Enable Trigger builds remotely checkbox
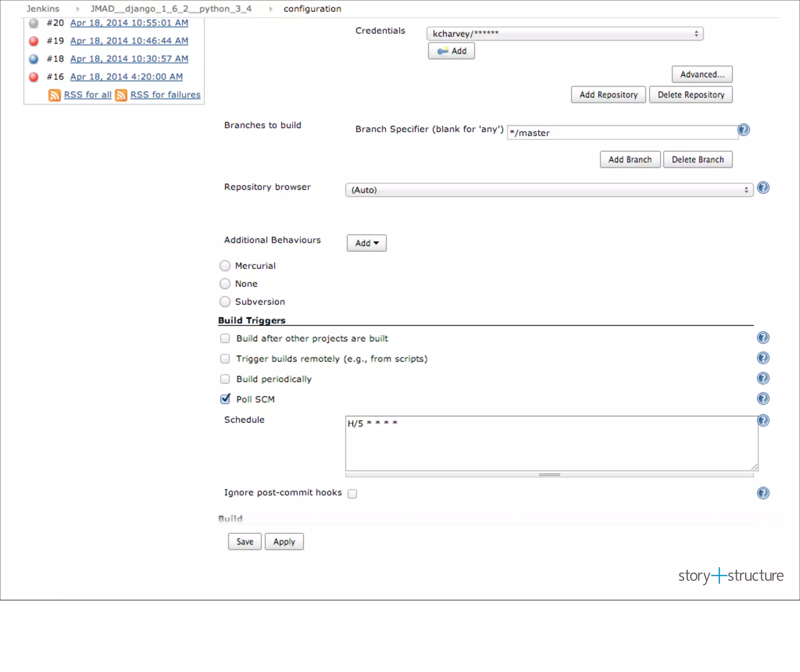Viewport: 800px width, 672px height. coord(225,359)
